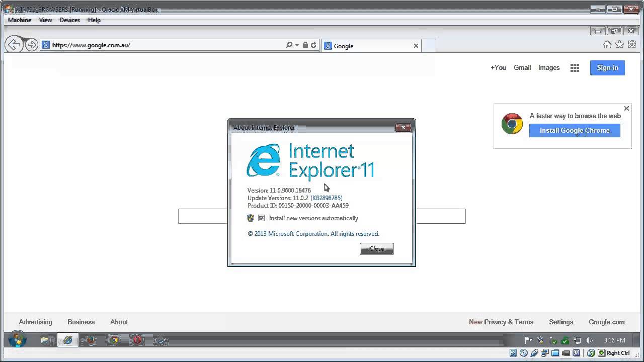Click the Google.com footer link
Image resolution: width=644 pixels, height=362 pixels.
click(607, 322)
